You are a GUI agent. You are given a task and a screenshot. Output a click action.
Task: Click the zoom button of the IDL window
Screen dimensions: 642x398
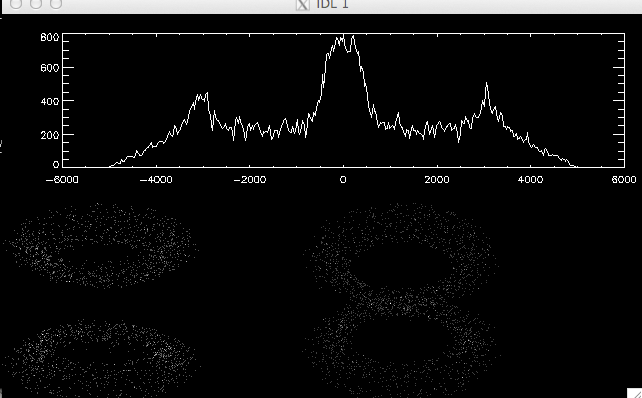click(56, 3)
